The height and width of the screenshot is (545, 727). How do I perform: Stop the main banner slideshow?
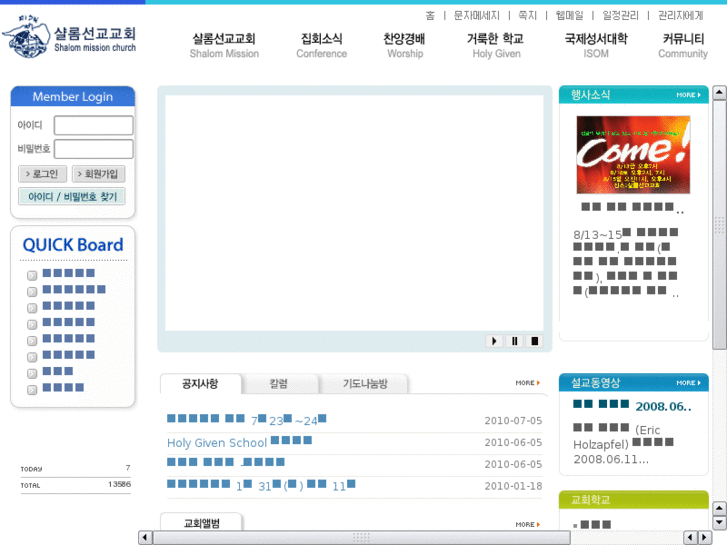535,341
